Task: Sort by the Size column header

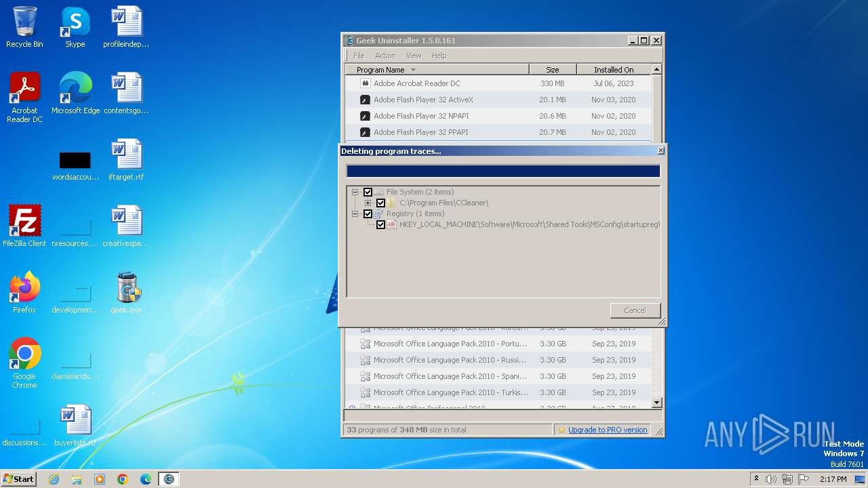Action: coord(553,69)
